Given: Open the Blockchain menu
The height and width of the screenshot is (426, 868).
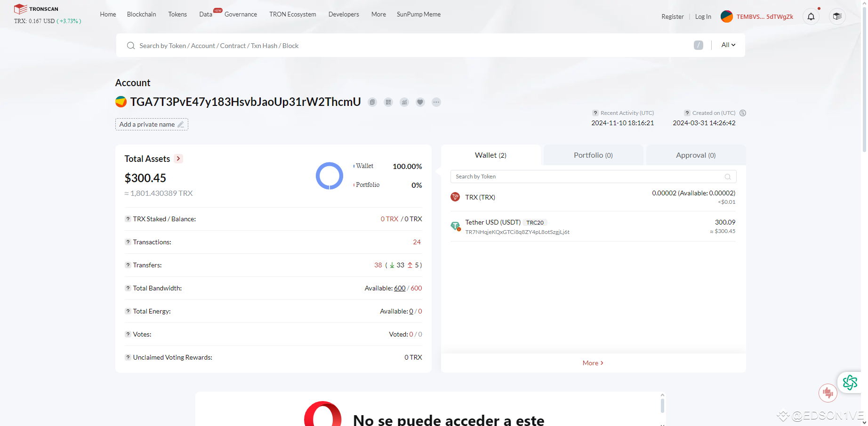Looking at the screenshot, I should tap(142, 14).
